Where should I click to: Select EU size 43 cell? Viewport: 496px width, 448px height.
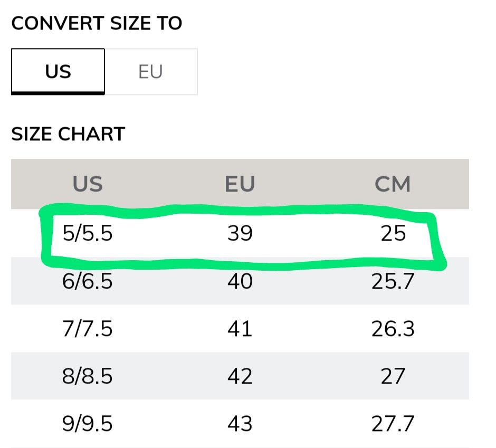pyautogui.click(x=240, y=424)
